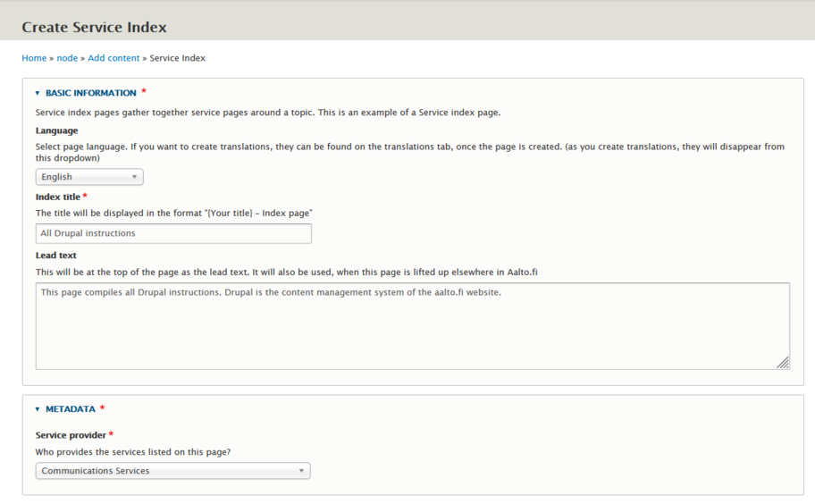Collapse the Metadata section triangle
The width and height of the screenshot is (815, 504).
click(38, 409)
